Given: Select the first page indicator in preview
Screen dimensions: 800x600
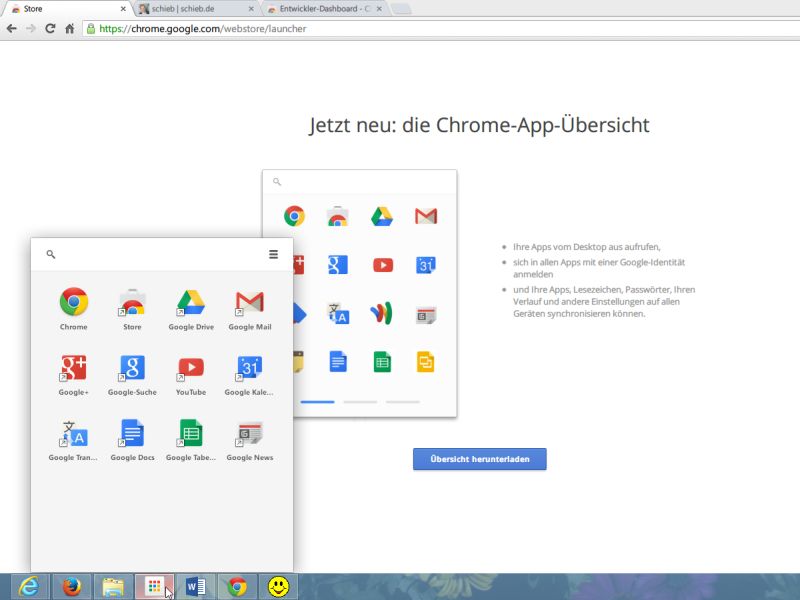Looking at the screenshot, I should tap(317, 402).
